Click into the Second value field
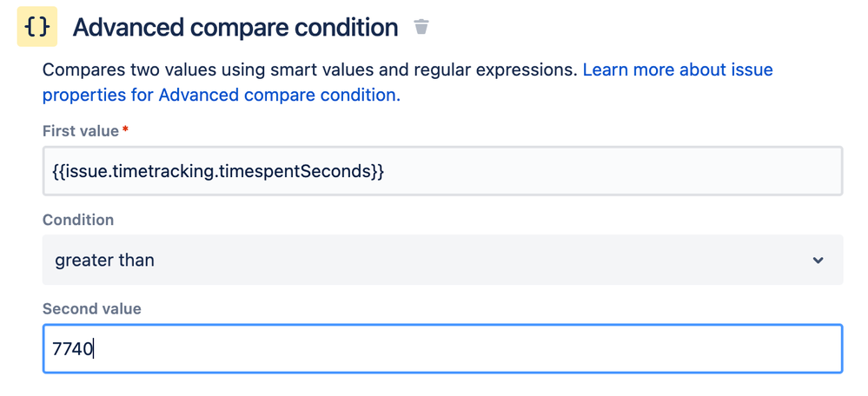868x396 pixels. pos(442,348)
